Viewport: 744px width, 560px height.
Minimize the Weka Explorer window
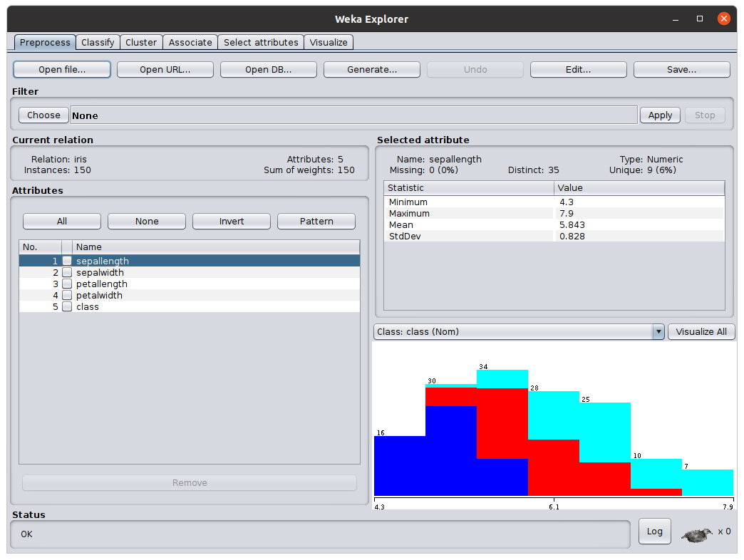pyautogui.click(x=675, y=19)
